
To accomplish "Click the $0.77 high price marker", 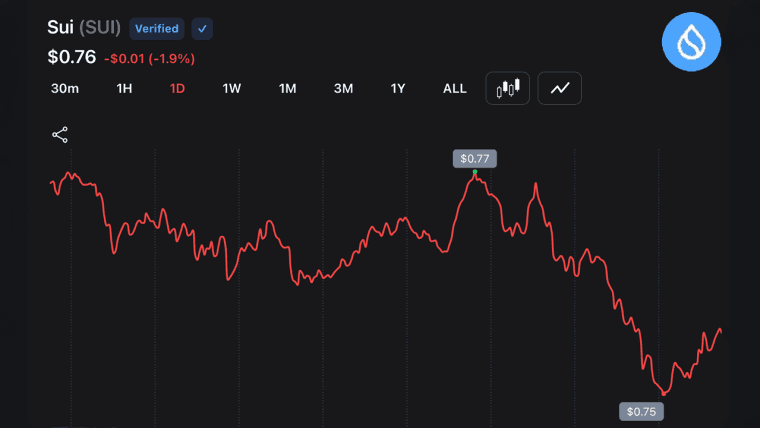I will click(475, 159).
